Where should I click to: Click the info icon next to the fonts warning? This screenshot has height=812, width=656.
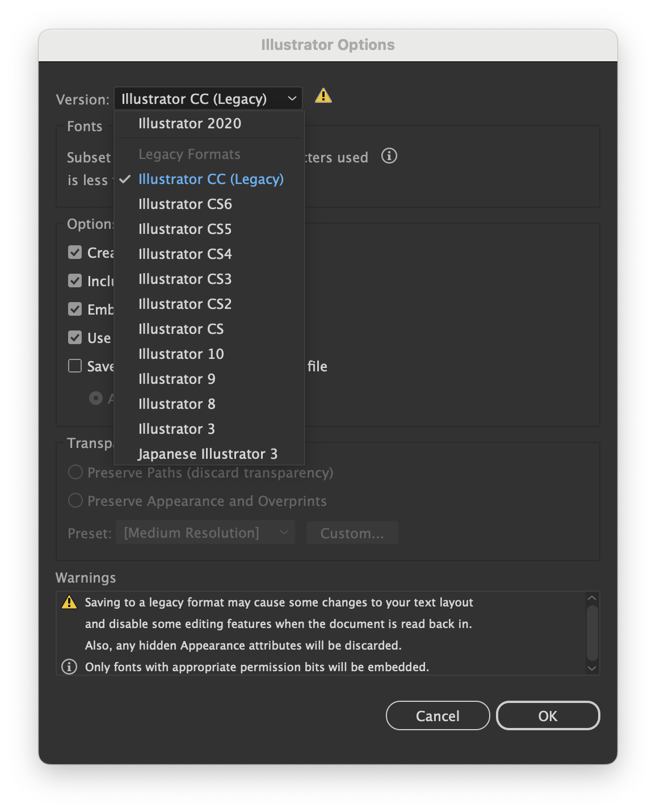point(69,667)
